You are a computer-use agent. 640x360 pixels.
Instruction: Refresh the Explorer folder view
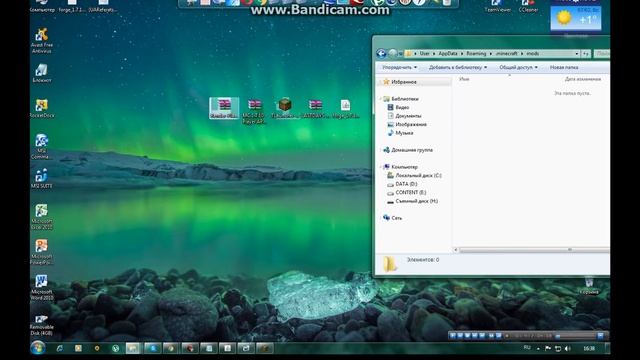(586, 53)
